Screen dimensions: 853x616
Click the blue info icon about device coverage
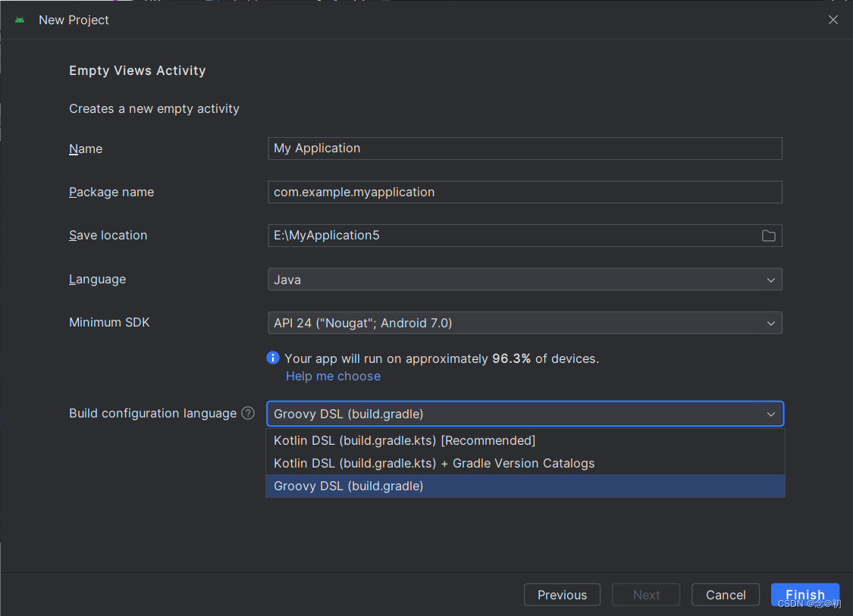273,358
